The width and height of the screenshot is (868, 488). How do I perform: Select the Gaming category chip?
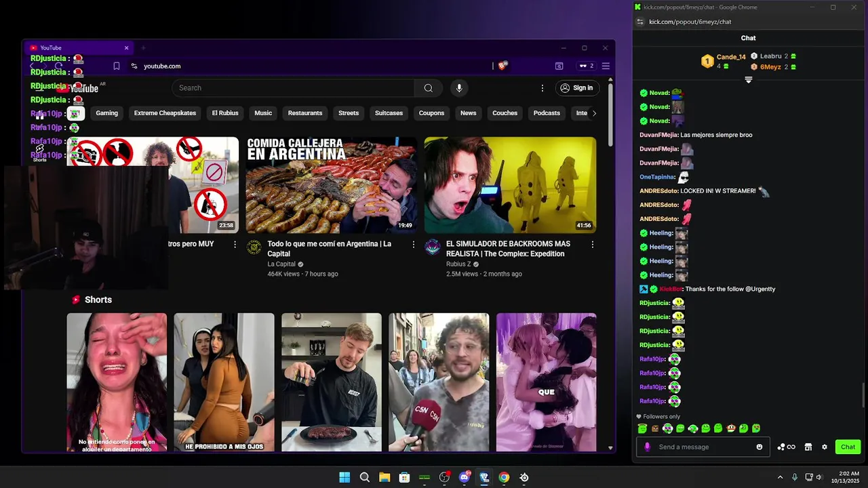[x=106, y=113]
